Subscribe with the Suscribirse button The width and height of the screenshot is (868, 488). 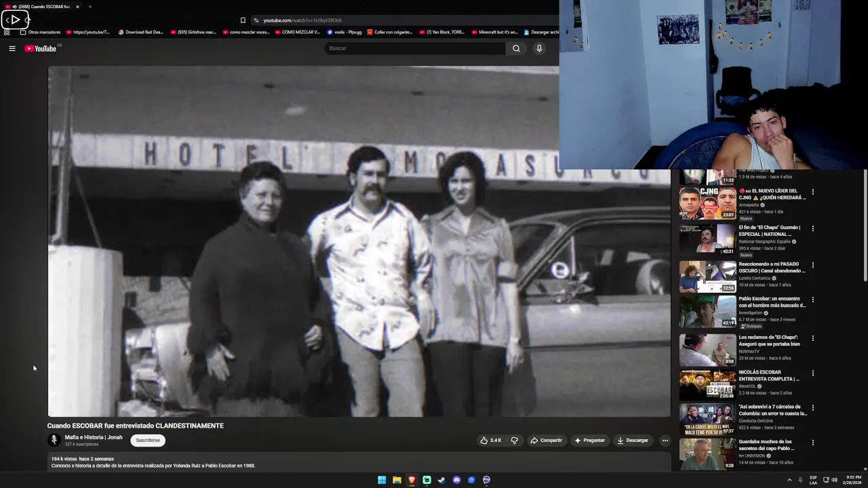tap(148, 441)
